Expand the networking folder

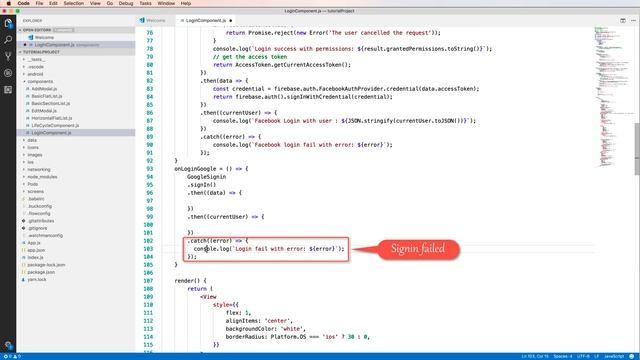pyautogui.click(x=24, y=170)
